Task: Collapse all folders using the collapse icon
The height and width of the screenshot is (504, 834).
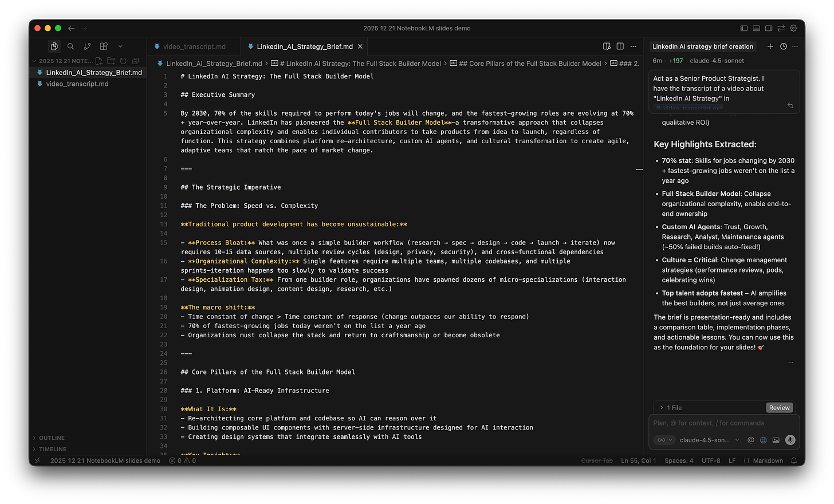Action: tap(135, 60)
